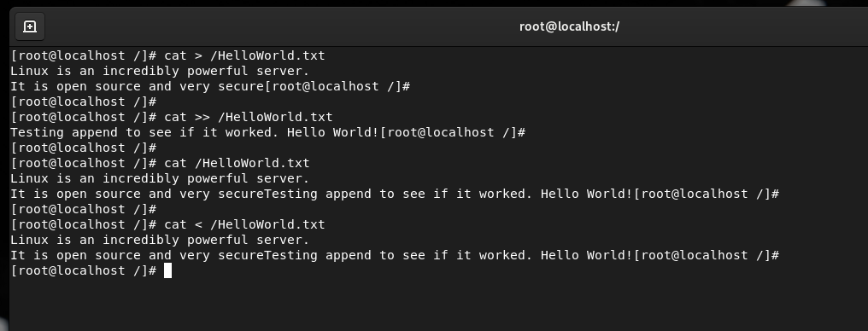The image size is (868, 331).
Task: Click the first 'Linux is an incredibly powerful server.' line
Action: coord(160,72)
